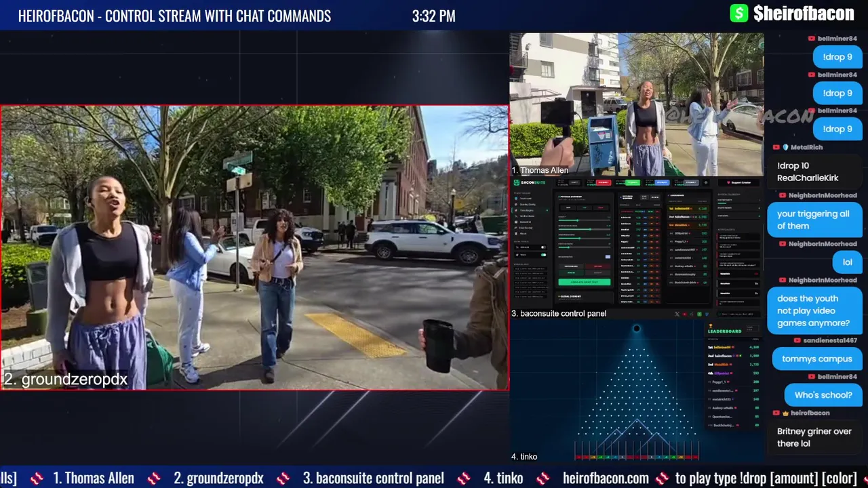This screenshot has width=868, height=488.
Task: Adjust the first physics slider handle
Action: [578, 220]
